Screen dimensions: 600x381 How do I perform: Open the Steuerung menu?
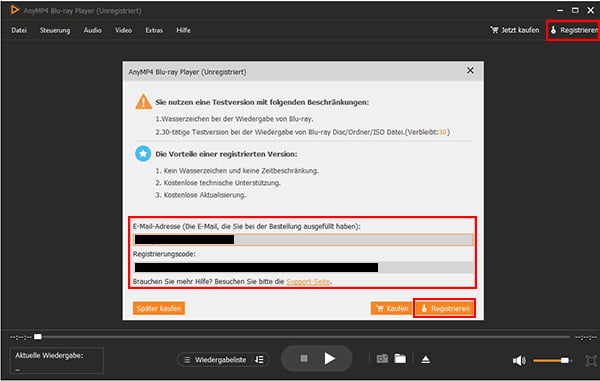pyautogui.click(x=55, y=30)
